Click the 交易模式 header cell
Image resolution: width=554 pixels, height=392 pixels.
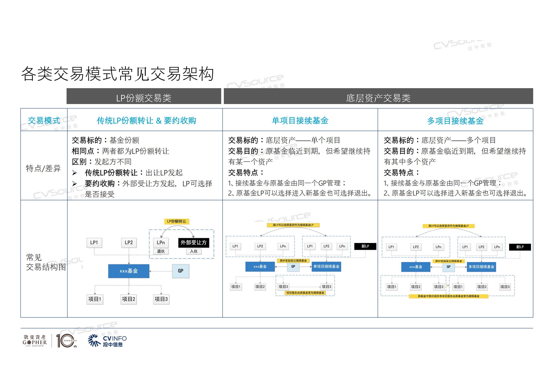pyautogui.click(x=44, y=120)
